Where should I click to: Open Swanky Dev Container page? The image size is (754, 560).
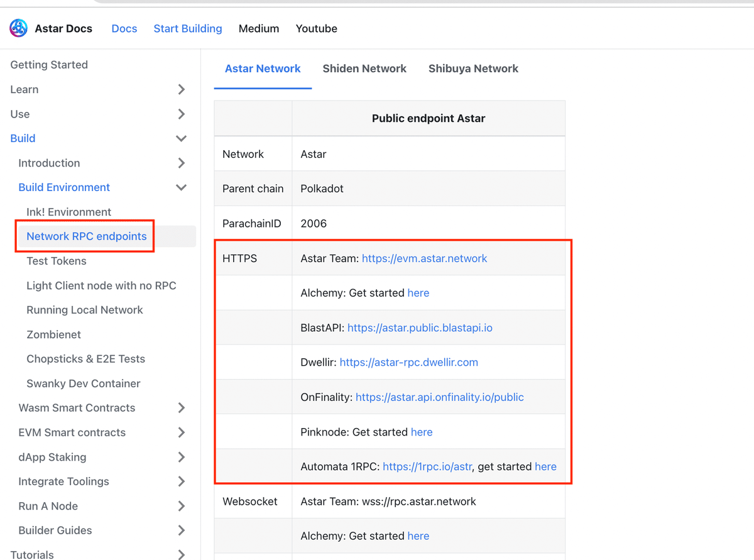coord(84,383)
